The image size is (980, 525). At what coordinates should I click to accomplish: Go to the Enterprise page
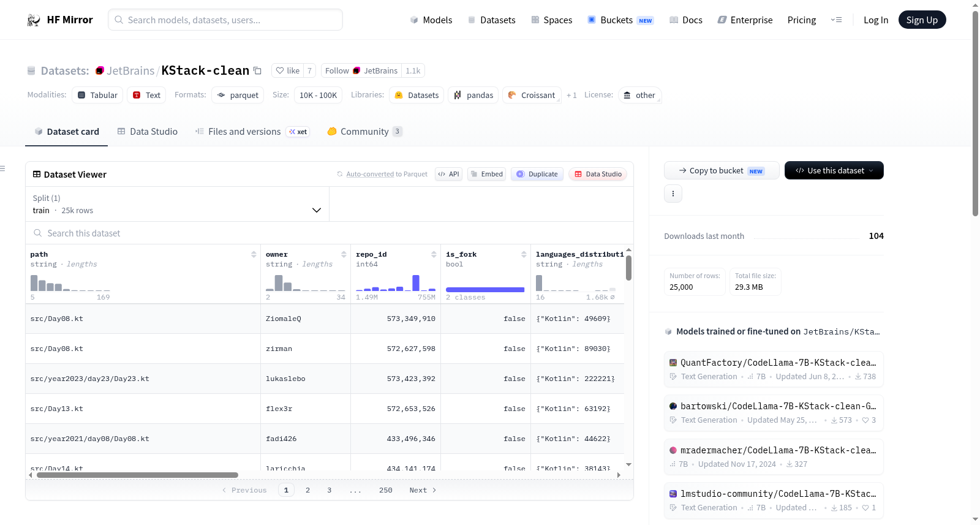[x=745, y=20]
